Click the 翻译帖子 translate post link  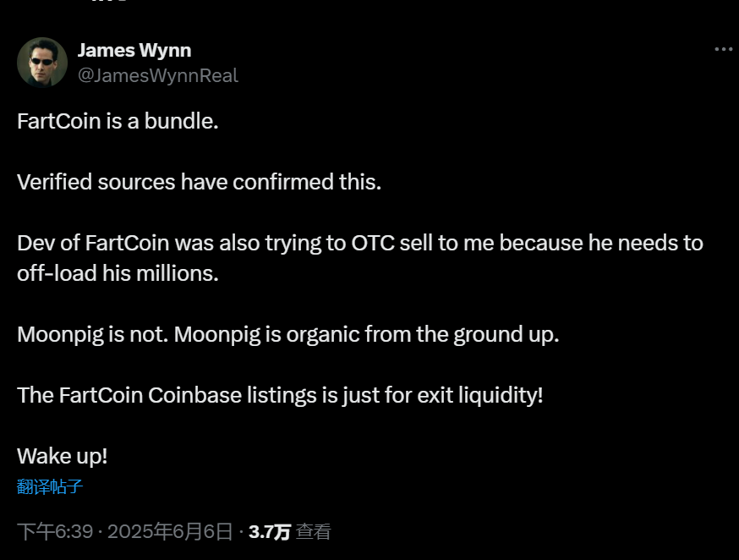50,486
